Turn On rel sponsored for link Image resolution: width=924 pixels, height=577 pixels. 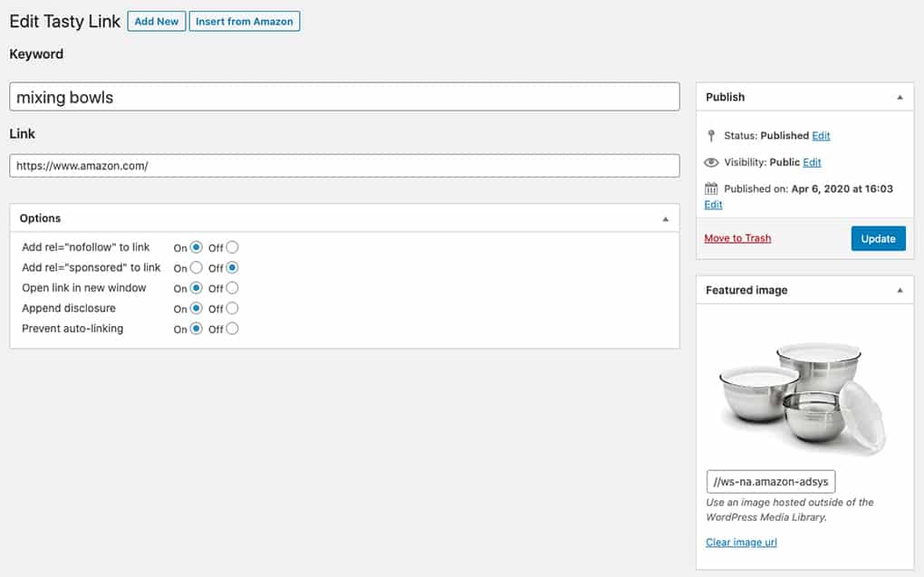click(197, 267)
